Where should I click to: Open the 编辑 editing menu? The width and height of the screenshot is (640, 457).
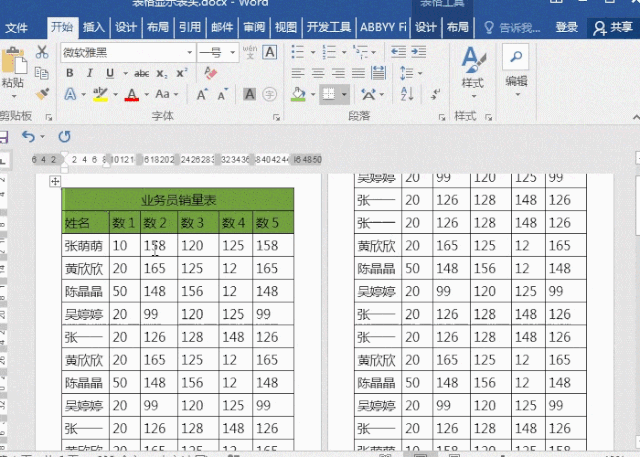[x=516, y=71]
